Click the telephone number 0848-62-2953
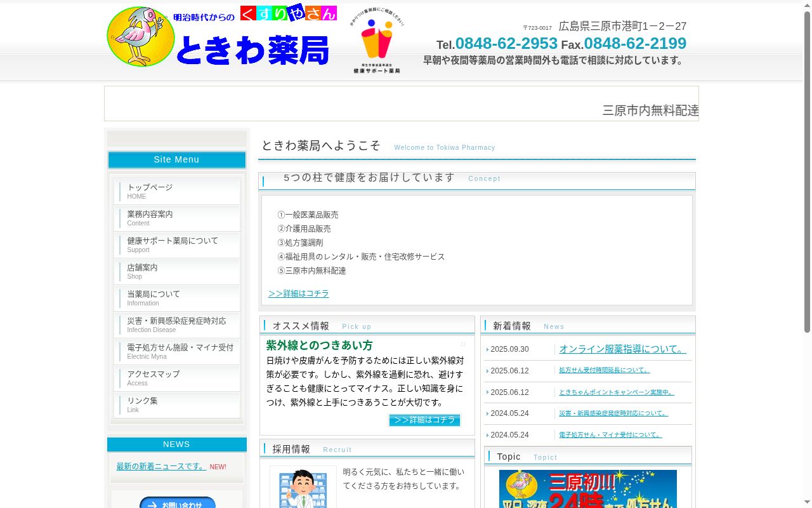812x508 pixels. click(x=506, y=43)
